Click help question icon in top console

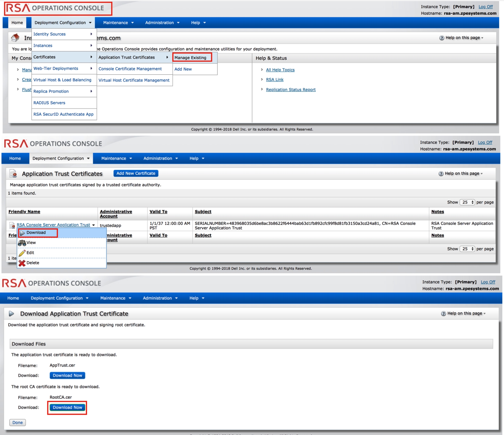tap(442, 38)
